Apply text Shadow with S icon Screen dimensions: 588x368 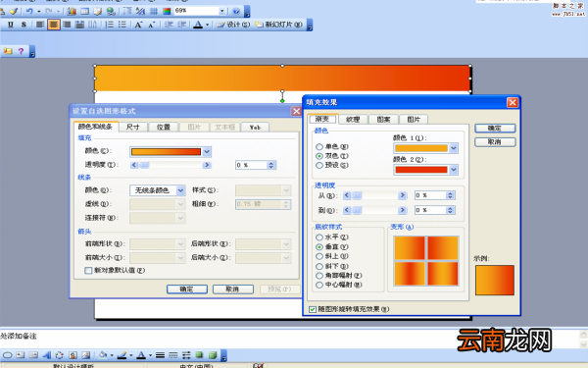point(24,25)
